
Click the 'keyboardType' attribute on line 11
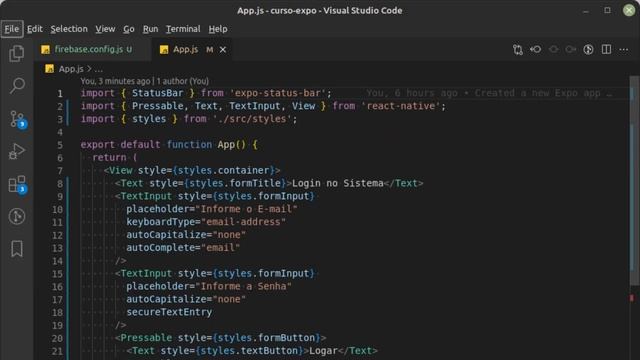160,222
